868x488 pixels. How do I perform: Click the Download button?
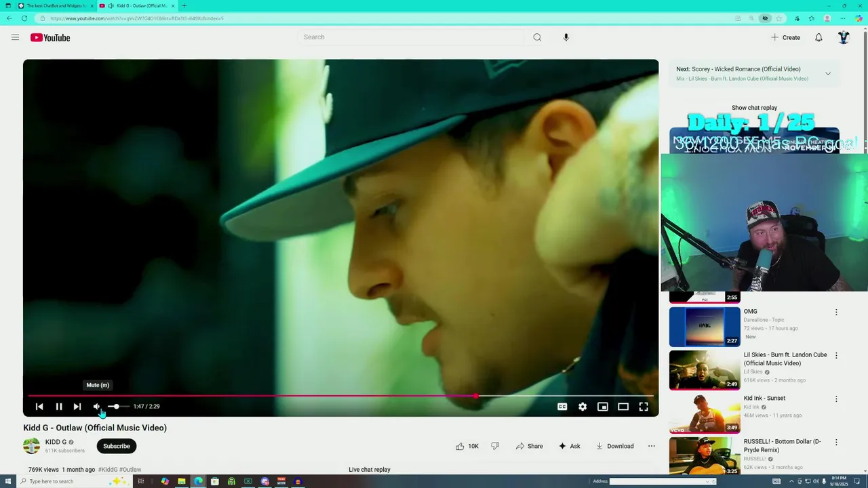[615, 446]
